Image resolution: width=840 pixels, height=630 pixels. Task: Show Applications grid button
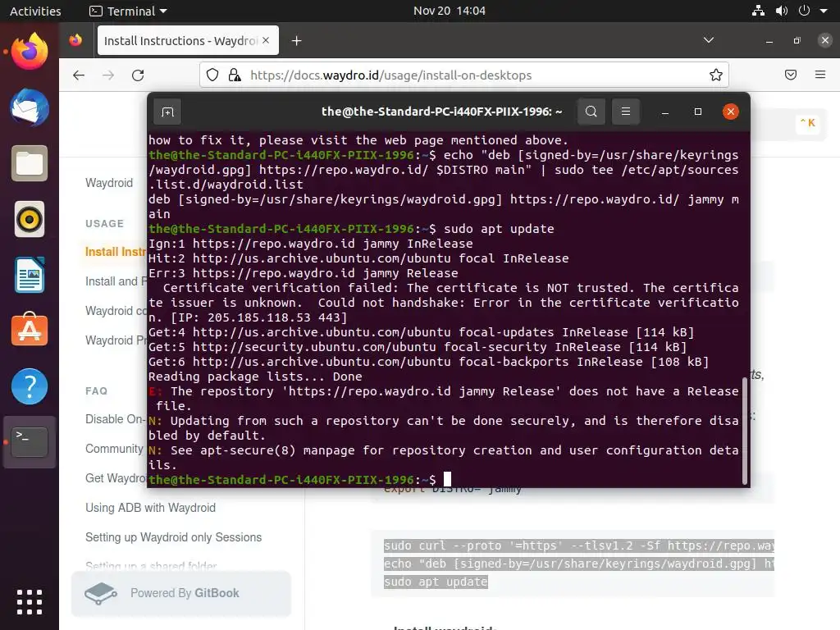(30, 602)
